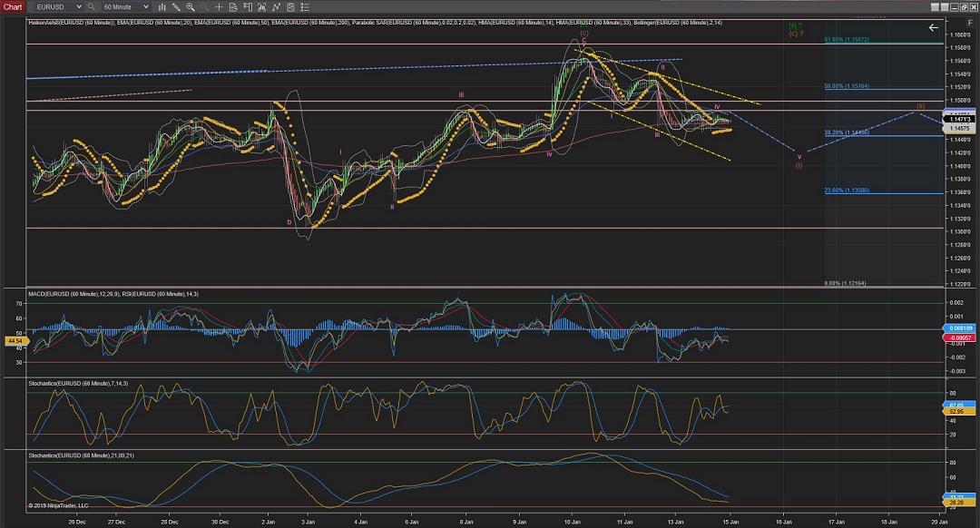Image resolution: width=980 pixels, height=528 pixels.
Task: Click the 20 Jan date label
Action: (939, 522)
